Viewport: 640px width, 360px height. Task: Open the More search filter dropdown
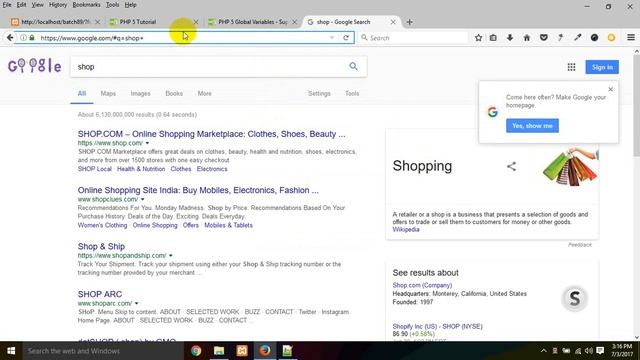[204, 93]
